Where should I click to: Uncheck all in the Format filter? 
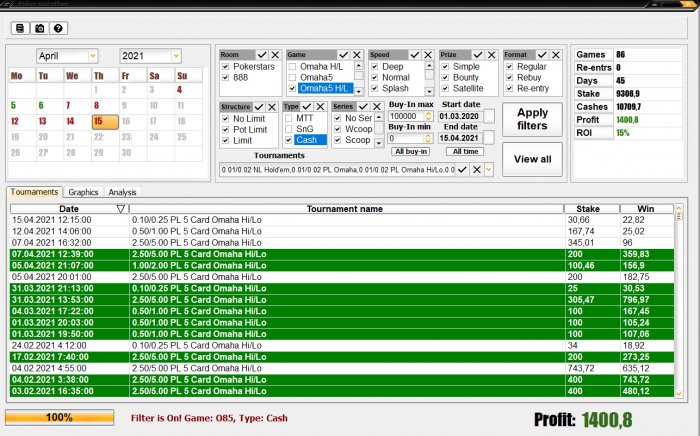(x=556, y=55)
